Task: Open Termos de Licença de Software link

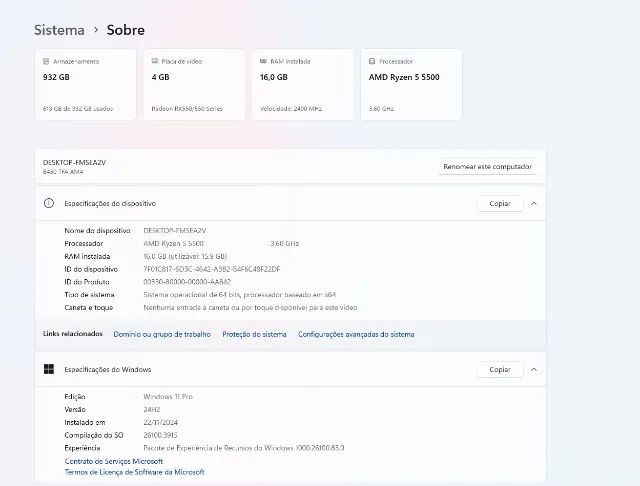Action: (135, 472)
